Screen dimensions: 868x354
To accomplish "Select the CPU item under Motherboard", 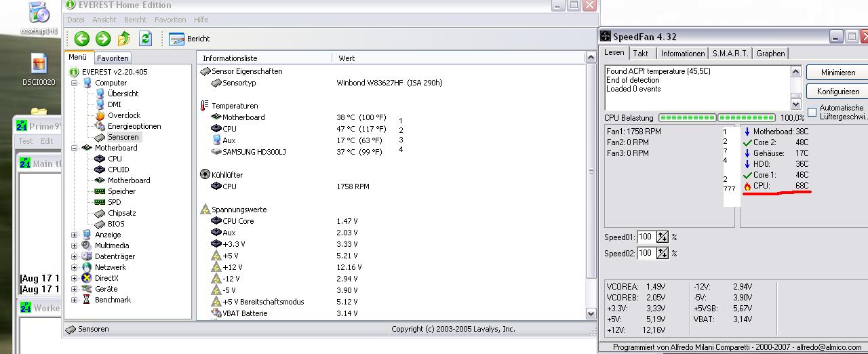I will click(x=115, y=159).
